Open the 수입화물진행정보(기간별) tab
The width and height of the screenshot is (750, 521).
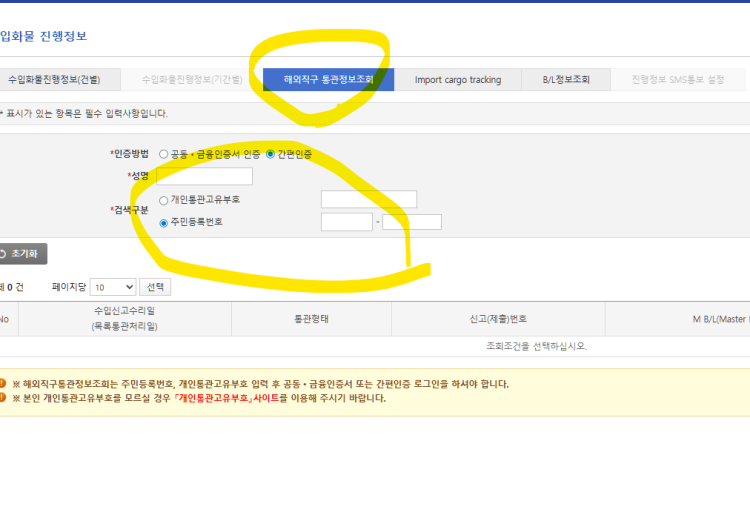191,80
